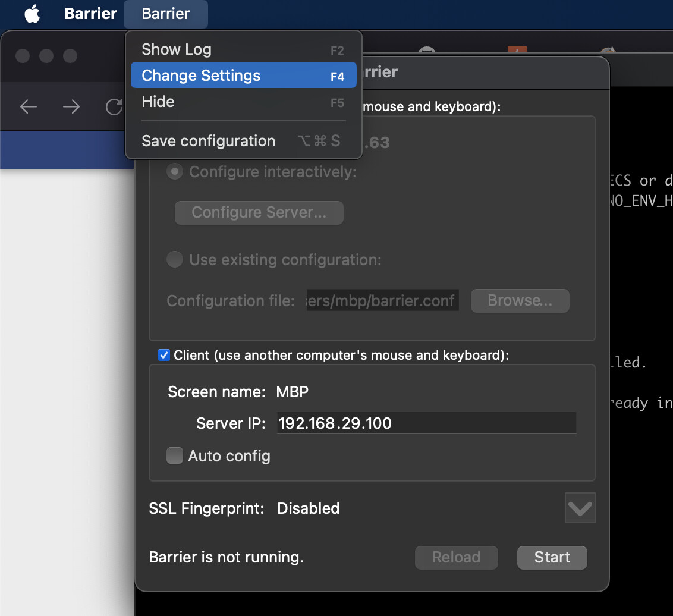Click the Browse button for configuration file

click(x=520, y=300)
